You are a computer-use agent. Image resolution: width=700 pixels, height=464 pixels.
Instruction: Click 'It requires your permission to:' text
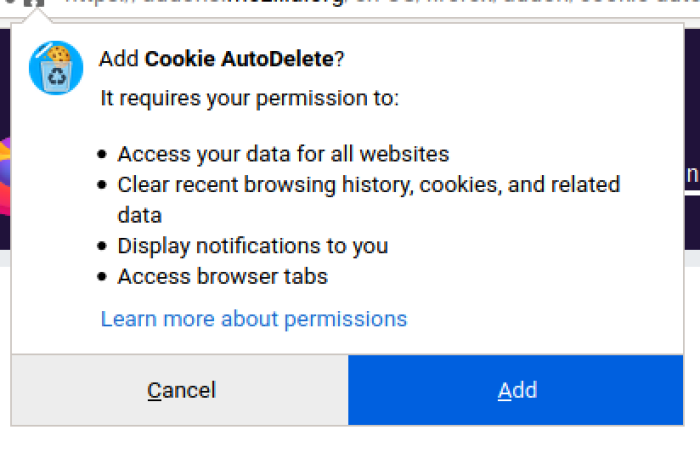click(x=250, y=98)
